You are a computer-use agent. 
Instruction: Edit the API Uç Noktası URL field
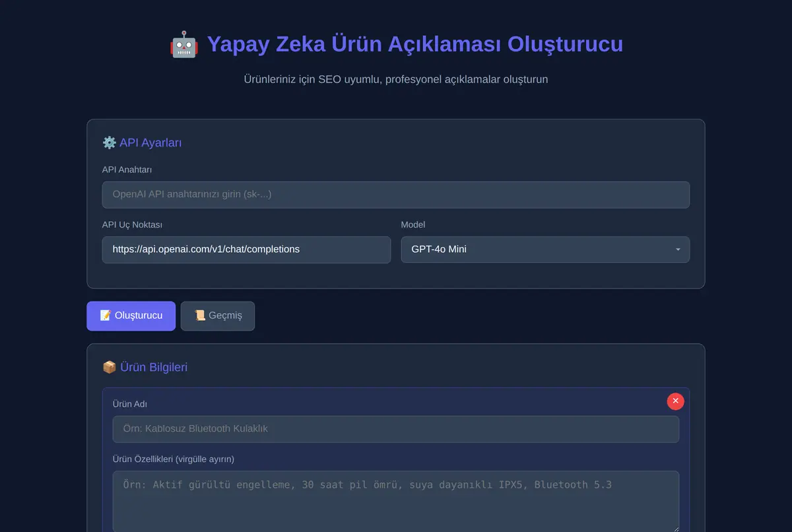pos(246,249)
